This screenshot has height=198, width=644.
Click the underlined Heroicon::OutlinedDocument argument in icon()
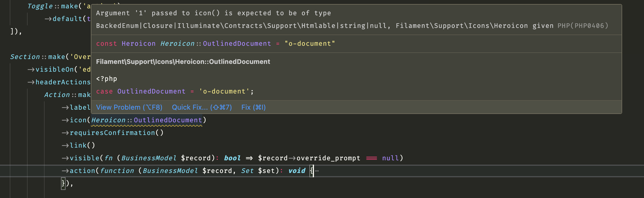point(147,120)
